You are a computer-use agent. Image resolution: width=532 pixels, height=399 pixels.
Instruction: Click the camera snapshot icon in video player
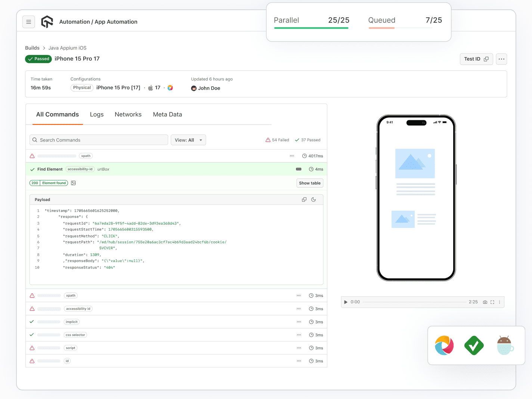tap(485, 302)
